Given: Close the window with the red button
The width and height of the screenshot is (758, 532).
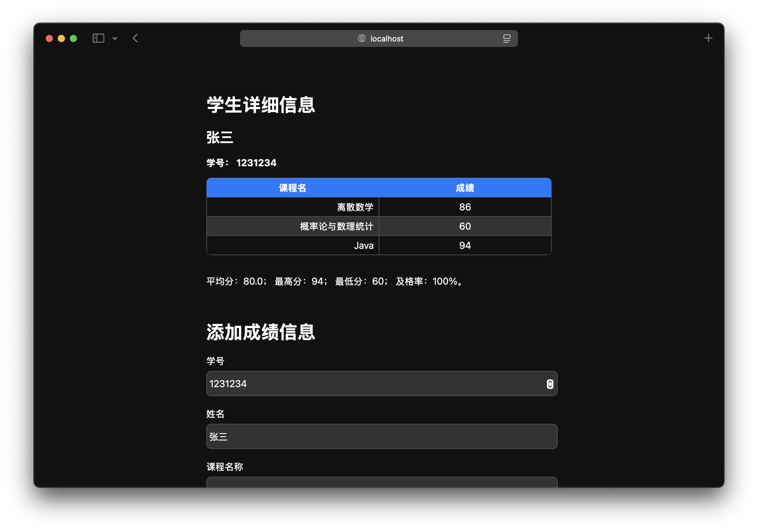Looking at the screenshot, I should click(x=49, y=38).
